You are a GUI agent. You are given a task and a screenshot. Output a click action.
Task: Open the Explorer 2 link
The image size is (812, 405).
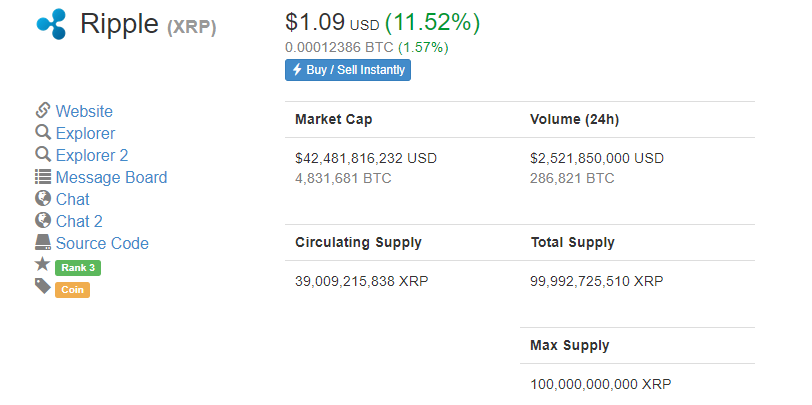coord(92,155)
